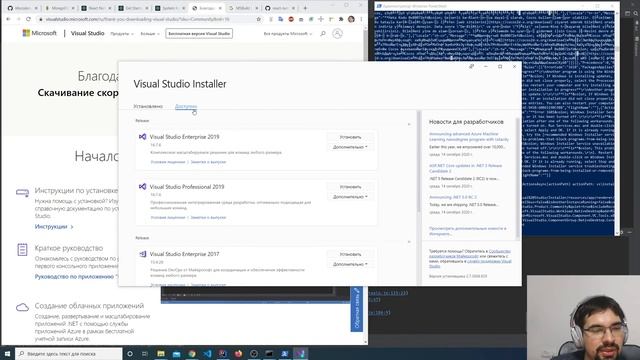Click the blue feedback tab on webpage
The width and height of the screenshot is (640, 360).
(x=356, y=309)
